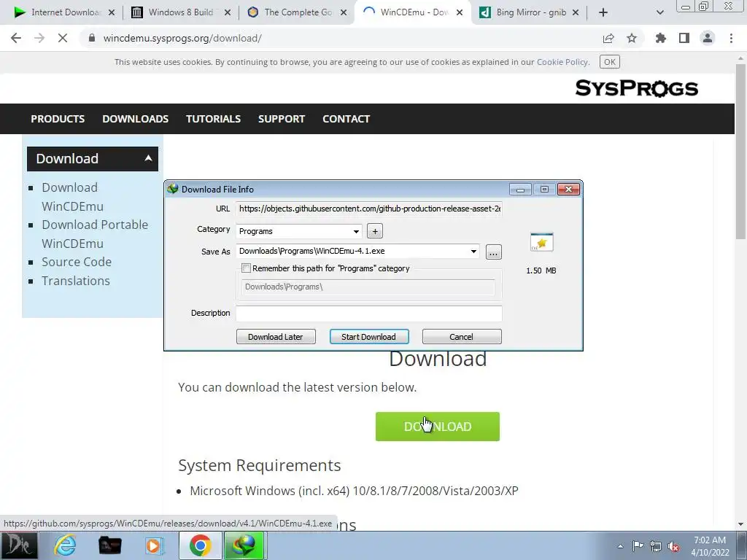
Task: Browse for save location ellipsis button
Action: 494,252
